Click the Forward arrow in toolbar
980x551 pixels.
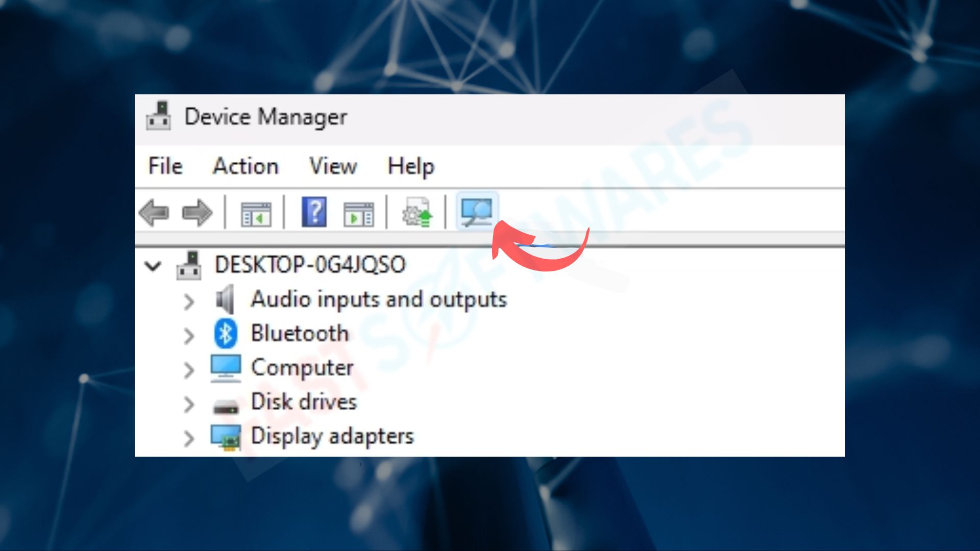click(x=197, y=213)
